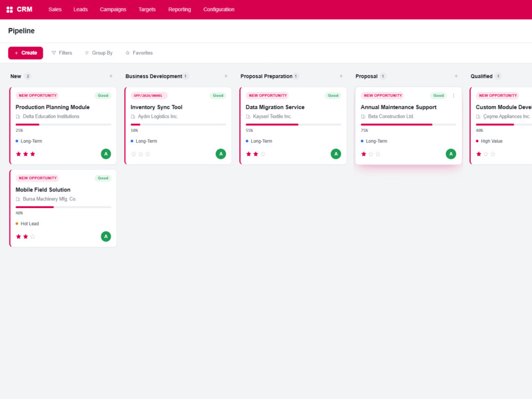Set second star on Annual Maintenance Support
Image resolution: width=532 pixels, height=399 pixels.
[x=370, y=154]
